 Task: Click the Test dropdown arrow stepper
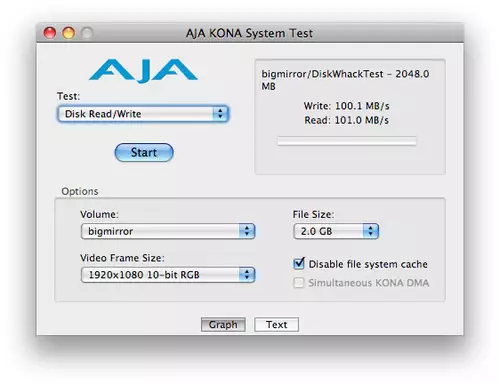[220, 114]
